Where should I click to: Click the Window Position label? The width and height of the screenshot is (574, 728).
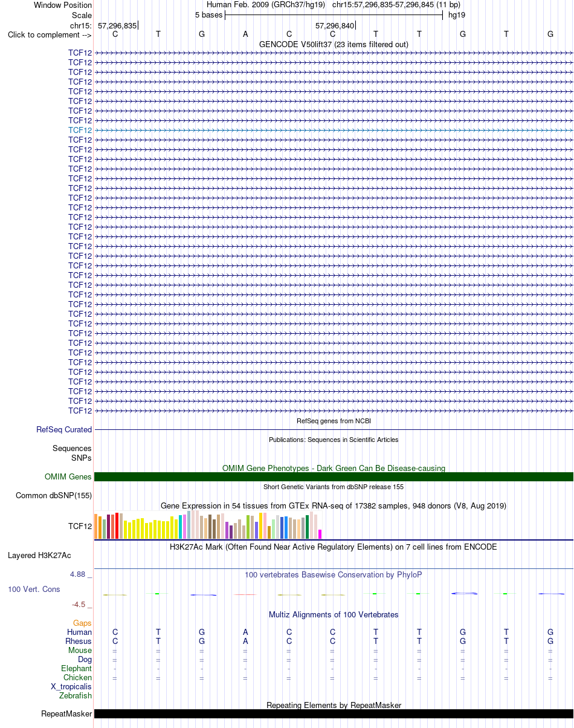pyautogui.click(x=63, y=5)
